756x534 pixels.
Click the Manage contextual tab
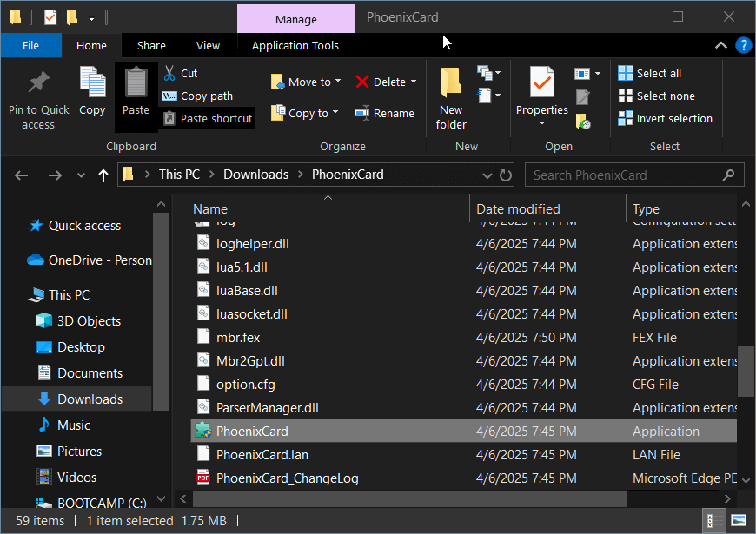[x=296, y=19]
